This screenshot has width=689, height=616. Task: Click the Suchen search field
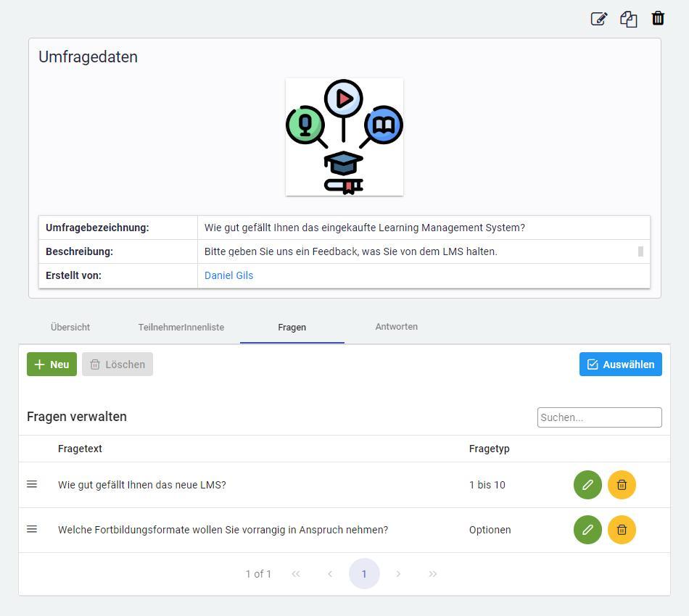[x=599, y=417]
